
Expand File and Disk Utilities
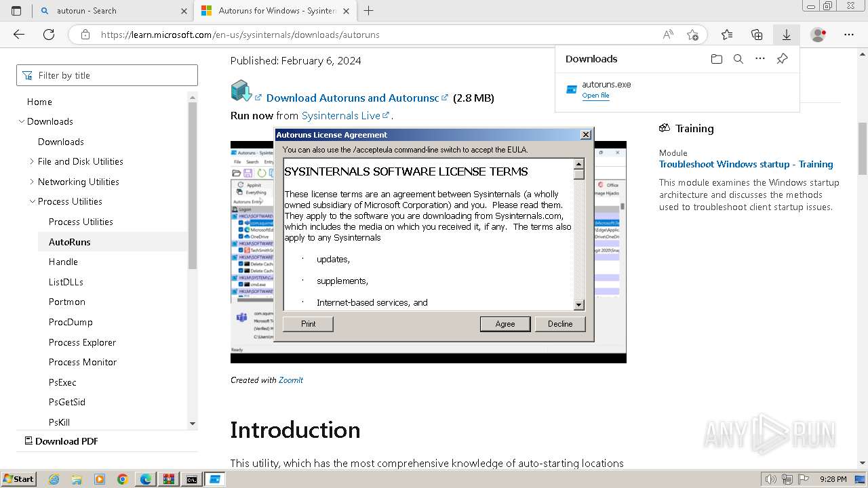click(32, 161)
